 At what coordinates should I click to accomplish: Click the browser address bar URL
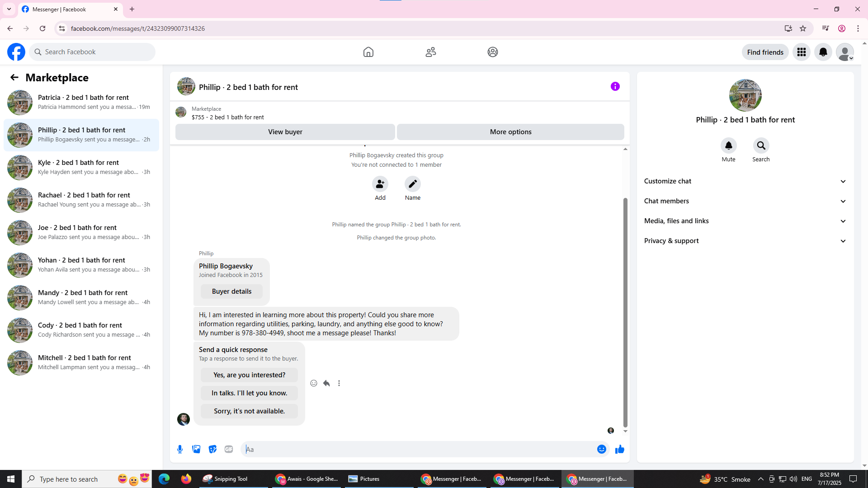(x=138, y=28)
